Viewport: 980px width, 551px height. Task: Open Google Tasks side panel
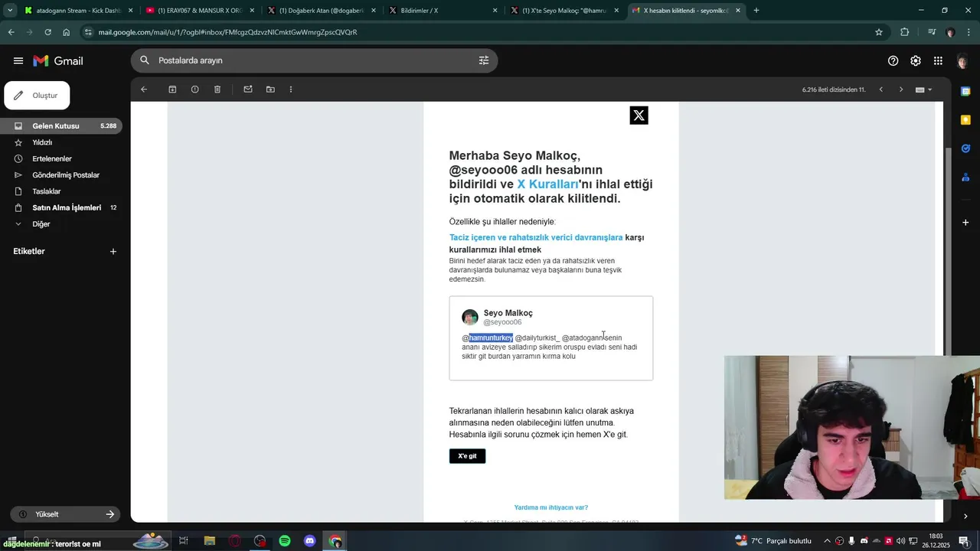point(965,148)
